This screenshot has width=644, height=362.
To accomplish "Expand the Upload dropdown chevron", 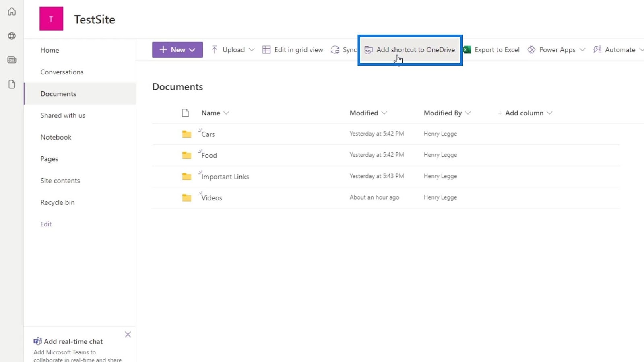I will click(252, 50).
